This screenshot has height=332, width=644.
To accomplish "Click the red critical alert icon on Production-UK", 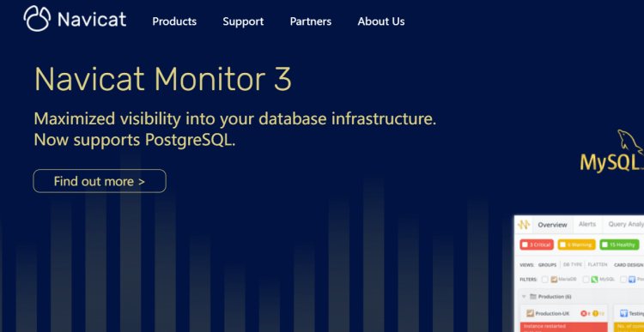I will pyautogui.click(x=584, y=313).
